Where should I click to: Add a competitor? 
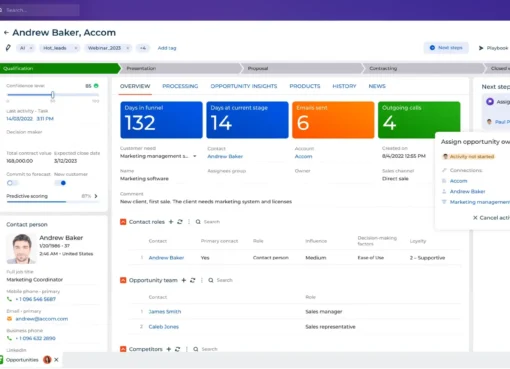[x=169, y=349]
